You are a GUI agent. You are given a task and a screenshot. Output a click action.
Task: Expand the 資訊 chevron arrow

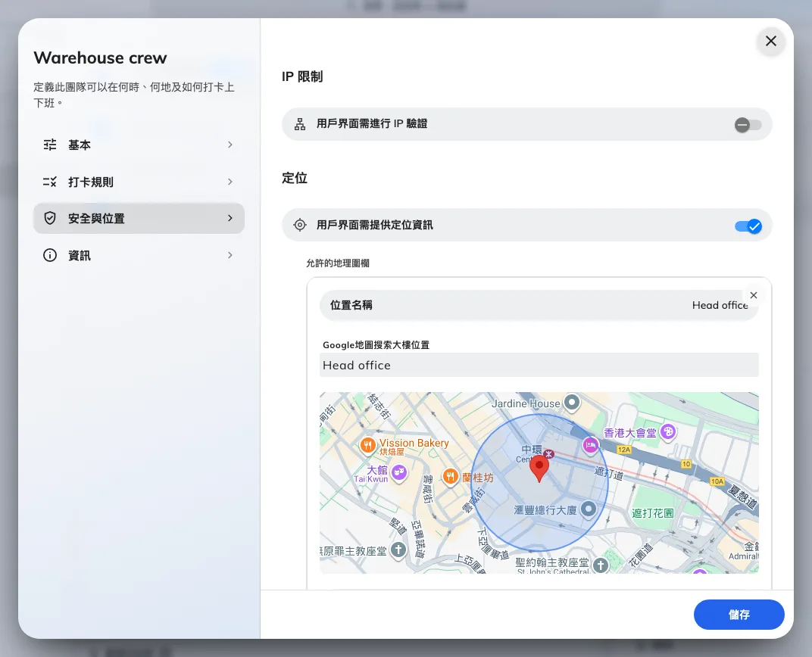click(230, 255)
